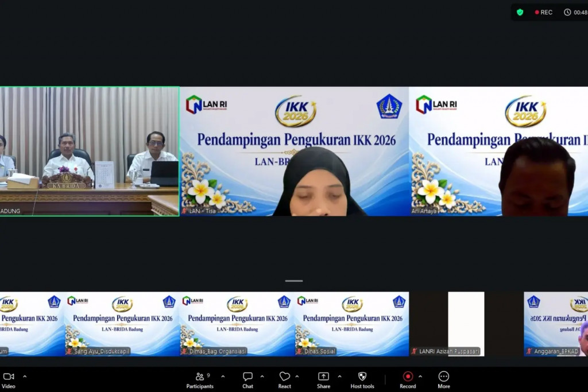The height and width of the screenshot is (392, 588).
Task: Expand the React options chevron
Action: tap(297, 377)
